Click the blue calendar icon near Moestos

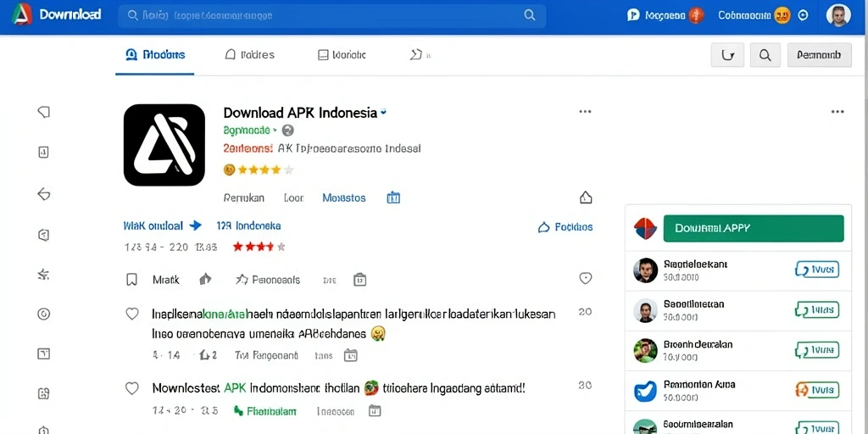(393, 198)
